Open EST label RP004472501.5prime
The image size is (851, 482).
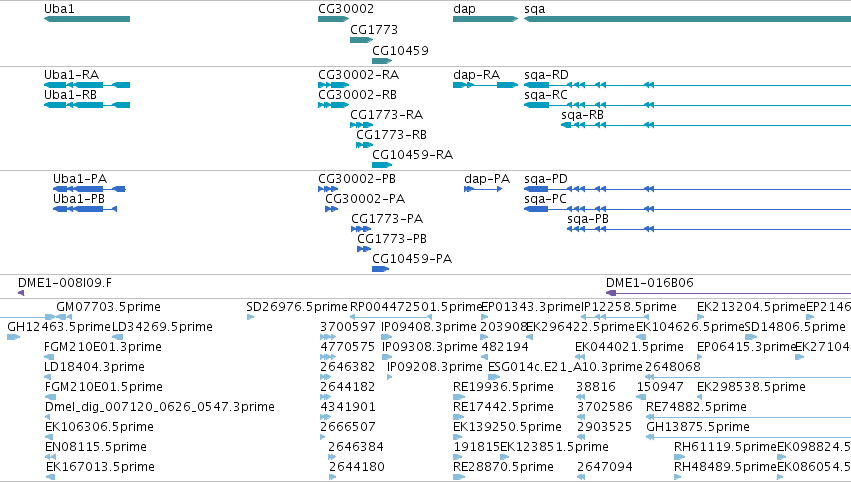click(416, 307)
